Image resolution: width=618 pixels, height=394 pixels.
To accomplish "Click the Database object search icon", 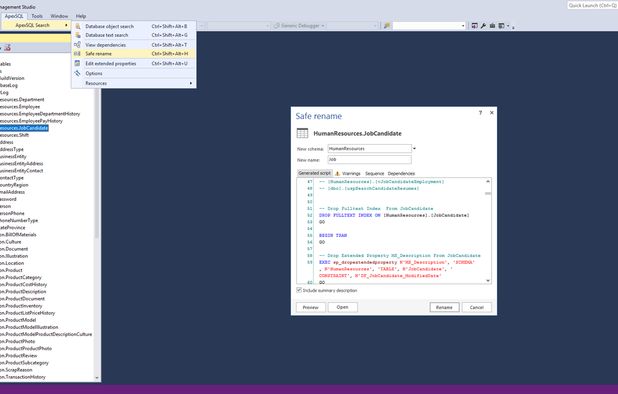I will pos(78,26).
